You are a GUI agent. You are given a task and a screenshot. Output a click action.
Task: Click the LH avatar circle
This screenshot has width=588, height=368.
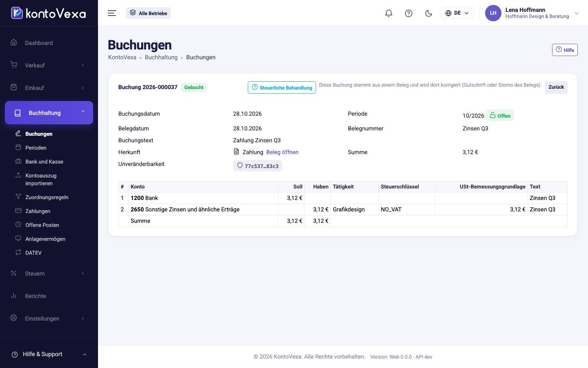pos(493,13)
